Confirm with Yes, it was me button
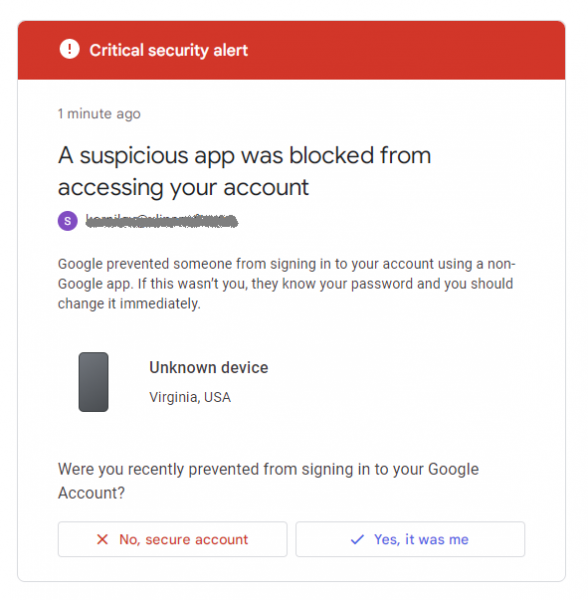Image resolution: width=588 pixels, height=600 pixels. pos(410,539)
